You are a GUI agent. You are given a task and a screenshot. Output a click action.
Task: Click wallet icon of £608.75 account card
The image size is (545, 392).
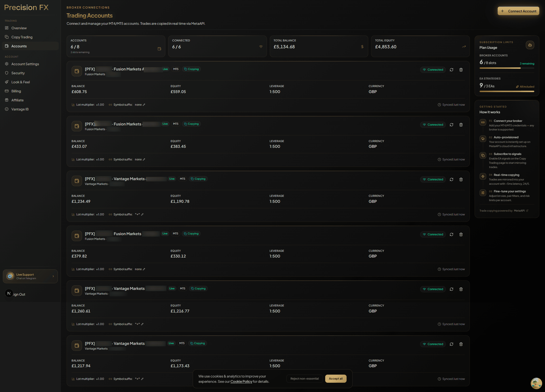click(77, 71)
